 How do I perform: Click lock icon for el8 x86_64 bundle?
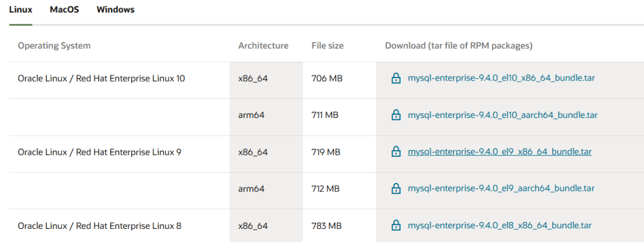(x=395, y=225)
